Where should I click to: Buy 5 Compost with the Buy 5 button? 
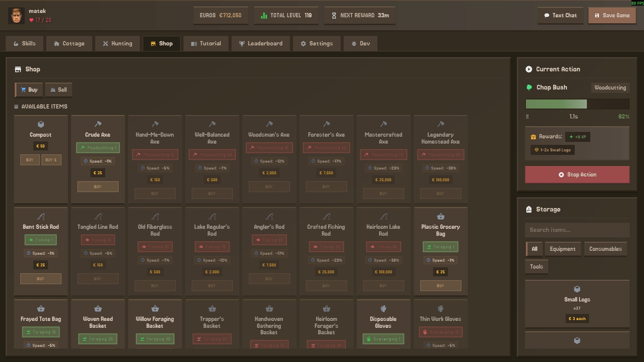coord(52,160)
